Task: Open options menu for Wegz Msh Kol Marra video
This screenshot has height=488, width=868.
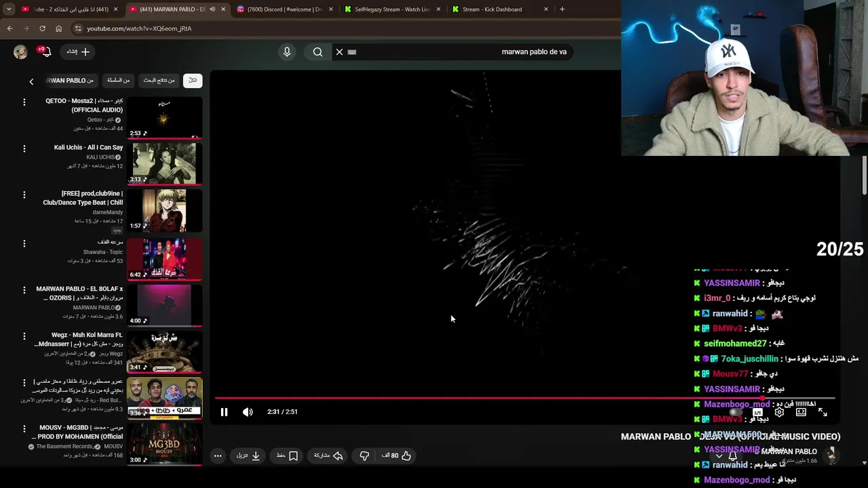Action: click(x=24, y=336)
